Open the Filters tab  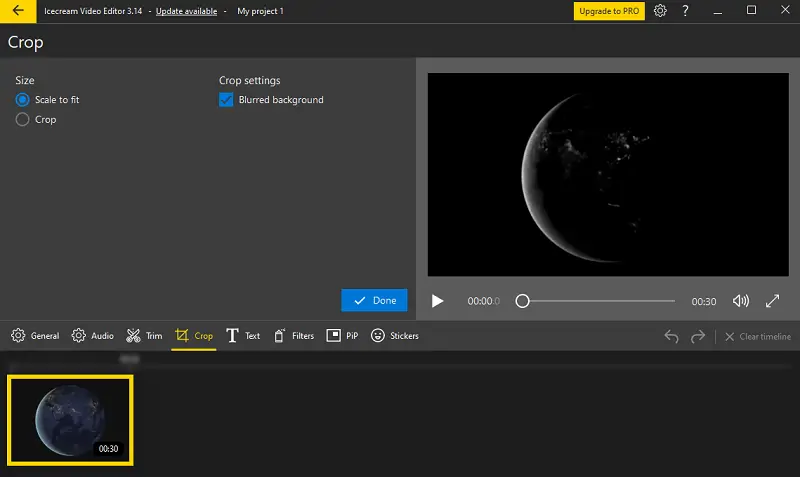pyautogui.click(x=294, y=336)
